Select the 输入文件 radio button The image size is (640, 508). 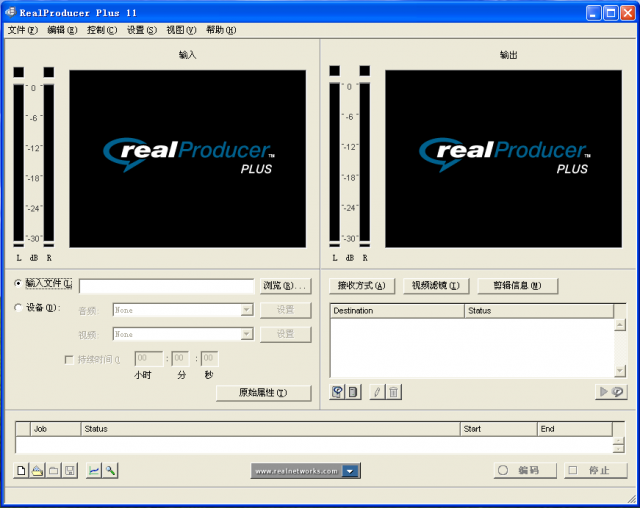(x=18, y=283)
